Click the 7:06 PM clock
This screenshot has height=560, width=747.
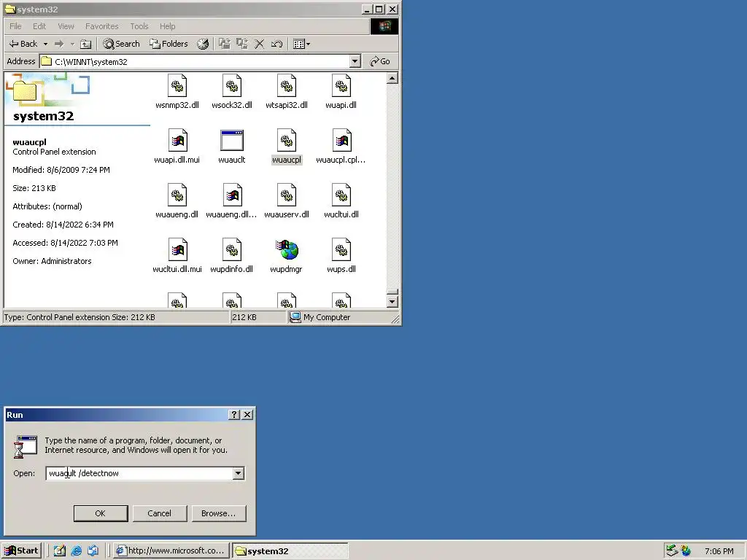pyautogui.click(x=719, y=551)
